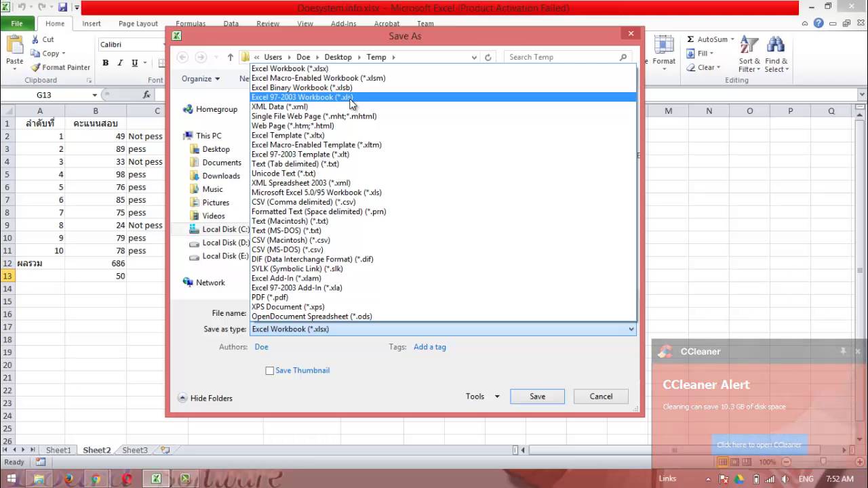The height and width of the screenshot is (488, 868).
Task: Open the Chrome taskbar icon
Action: tap(96, 479)
